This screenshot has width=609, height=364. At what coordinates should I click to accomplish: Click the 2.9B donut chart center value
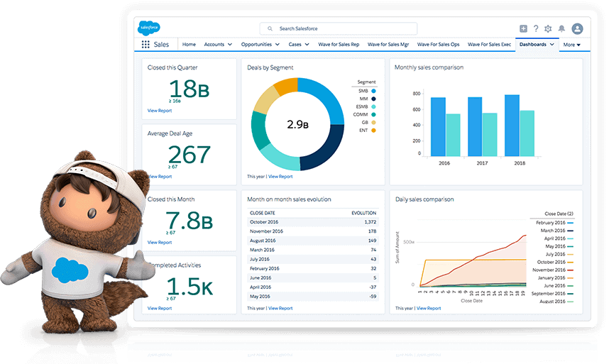pyautogui.click(x=298, y=125)
